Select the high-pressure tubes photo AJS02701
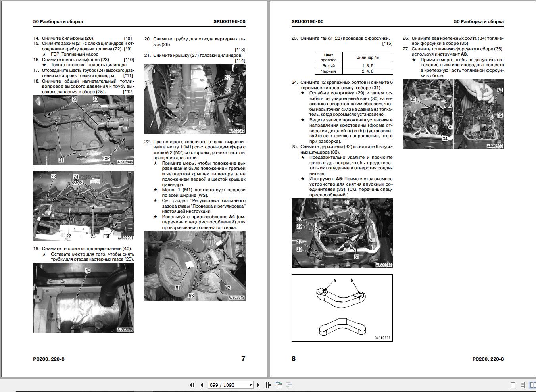 (83, 206)
